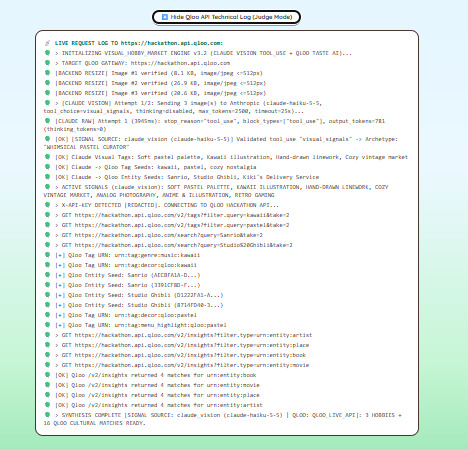The height and width of the screenshot is (449, 468).
Task: Click the SYNTHESIS COMPLETE log line
Action: [x=222, y=419]
